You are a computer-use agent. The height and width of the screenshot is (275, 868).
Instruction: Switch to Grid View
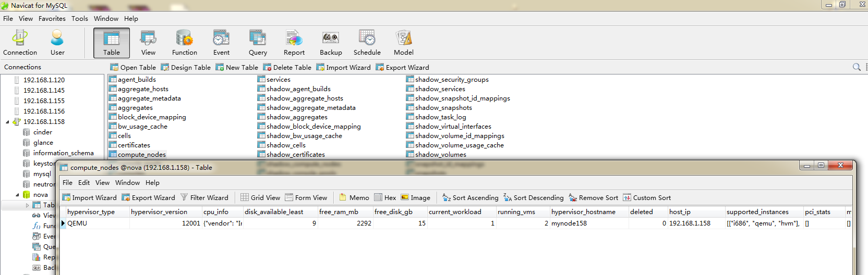[x=260, y=197]
